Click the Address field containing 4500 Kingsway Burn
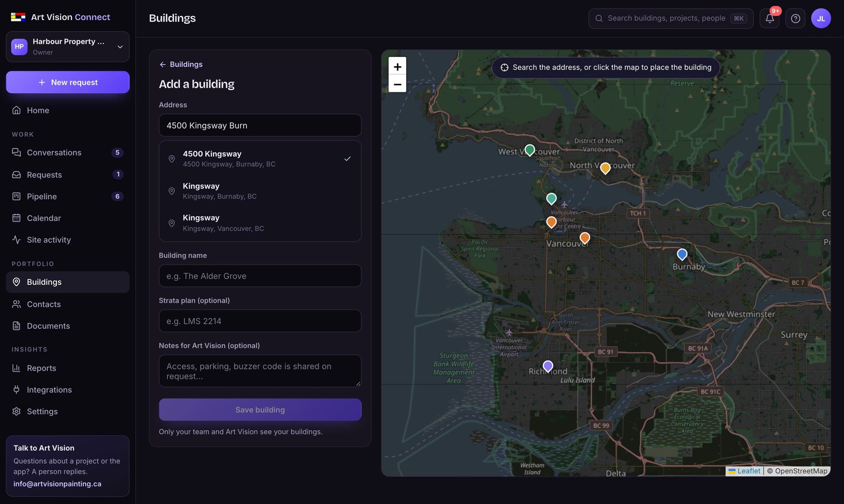Image resolution: width=844 pixels, height=504 pixels. 260,125
